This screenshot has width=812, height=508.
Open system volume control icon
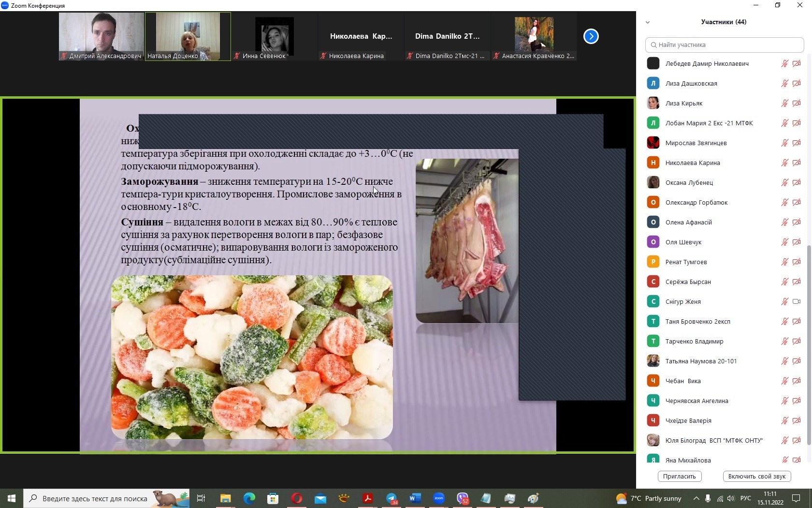tap(731, 498)
